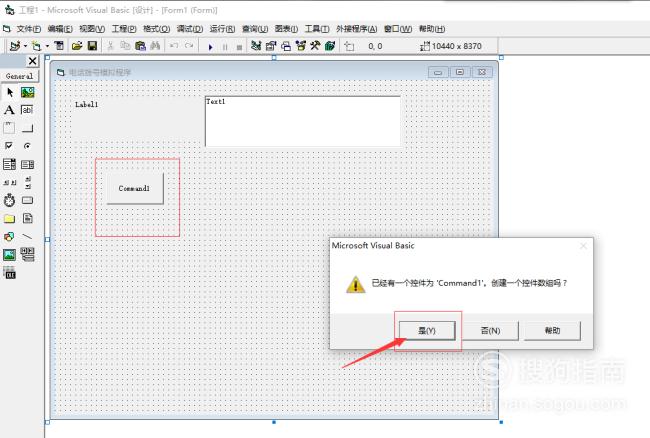
Task: Select the Frame tool in toolbox
Action: click(x=10, y=128)
